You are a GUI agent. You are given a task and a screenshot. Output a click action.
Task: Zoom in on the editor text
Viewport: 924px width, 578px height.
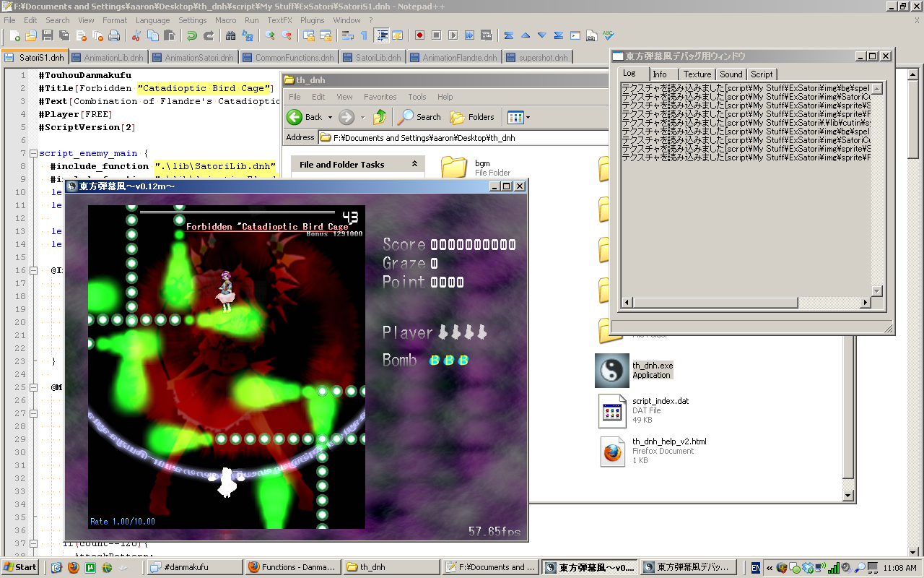click(270, 35)
